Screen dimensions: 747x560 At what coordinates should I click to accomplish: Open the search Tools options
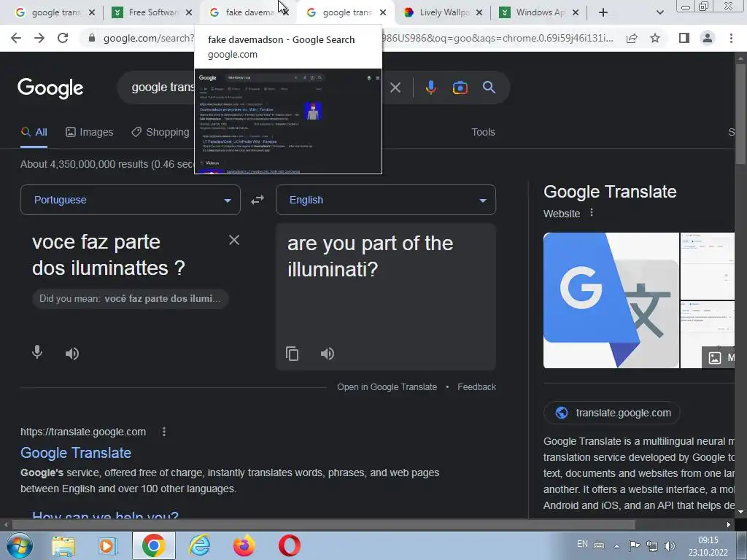click(x=483, y=132)
